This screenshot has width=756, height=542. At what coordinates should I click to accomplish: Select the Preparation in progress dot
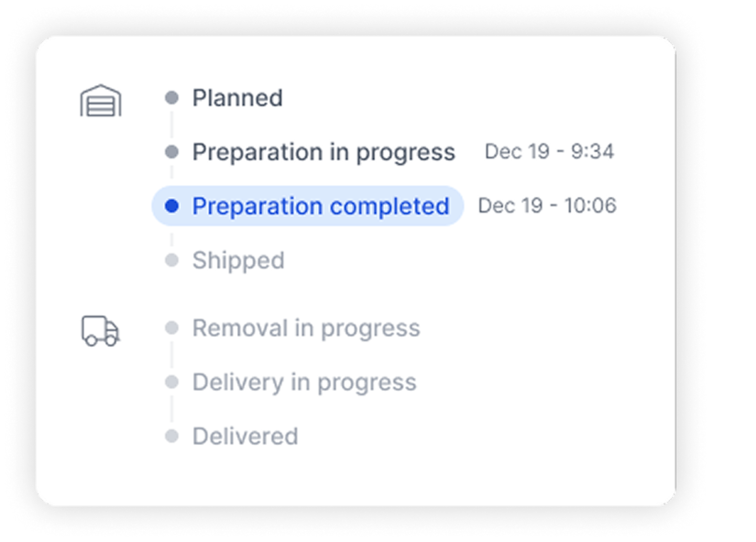click(x=172, y=152)
